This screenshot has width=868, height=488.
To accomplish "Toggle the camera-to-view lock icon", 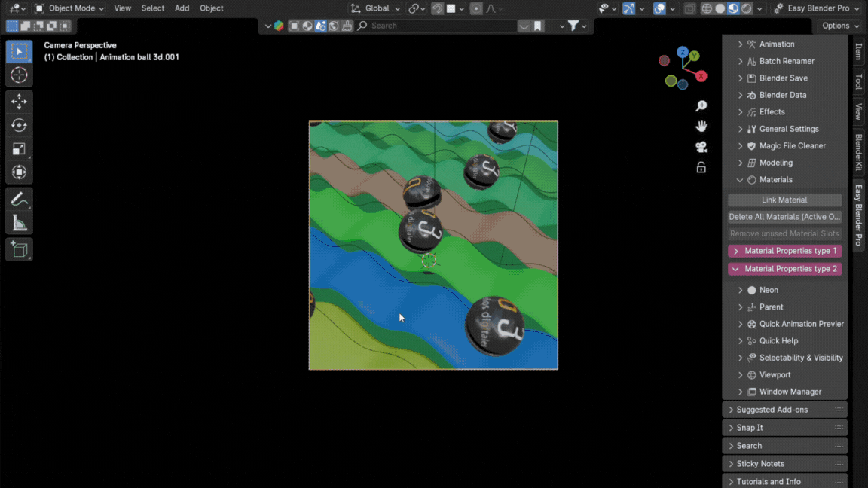I will point(701,167).
